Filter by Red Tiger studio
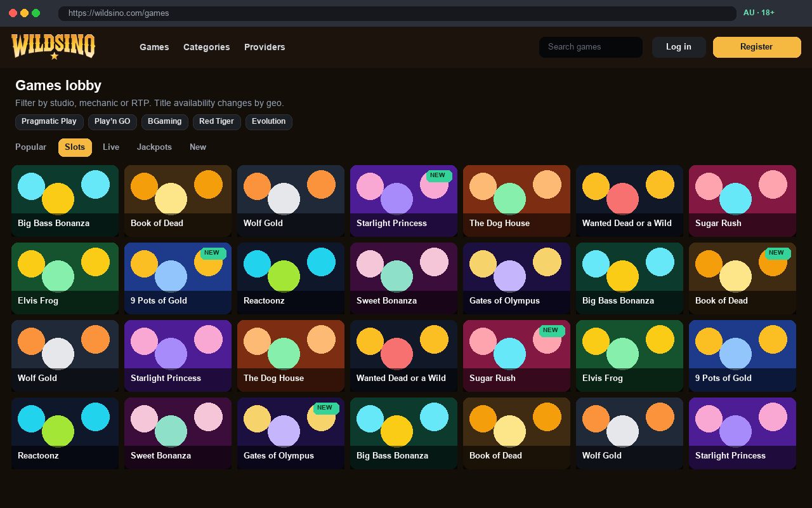The image size is (812, 508). click(216, 121)
